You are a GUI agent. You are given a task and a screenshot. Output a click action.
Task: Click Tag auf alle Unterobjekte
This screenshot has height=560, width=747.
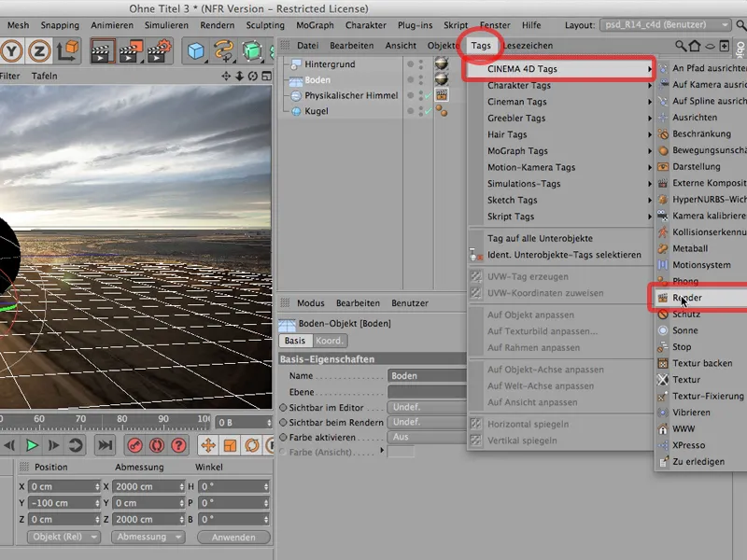point(540,239)
